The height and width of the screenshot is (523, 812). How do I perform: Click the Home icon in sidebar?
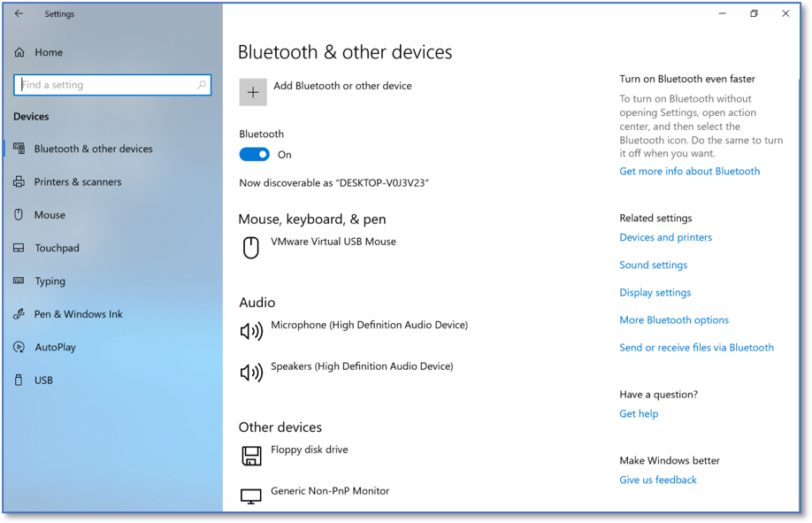[x=19, y=52]
